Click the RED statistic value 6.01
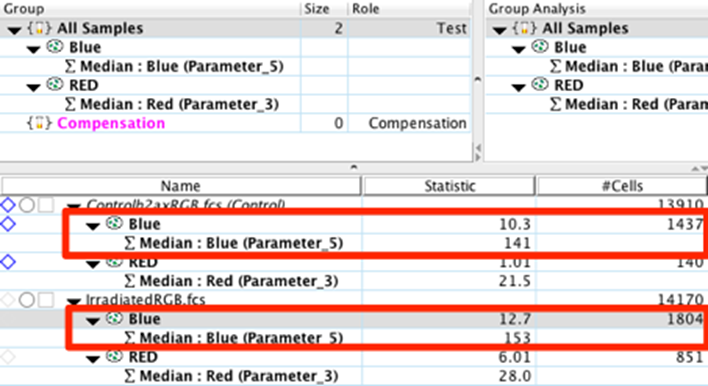The width and height of the screenshot is (708, 386). (x=515, y=357)
